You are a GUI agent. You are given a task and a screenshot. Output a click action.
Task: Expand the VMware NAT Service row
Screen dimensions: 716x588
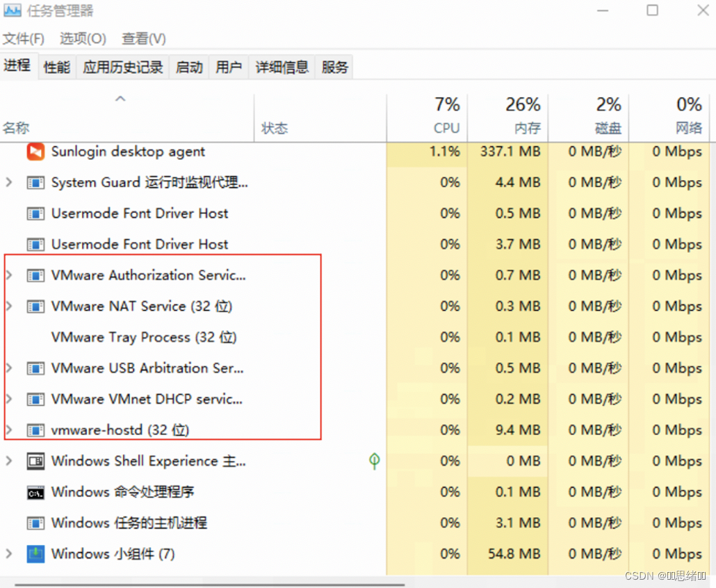[8, 307]
